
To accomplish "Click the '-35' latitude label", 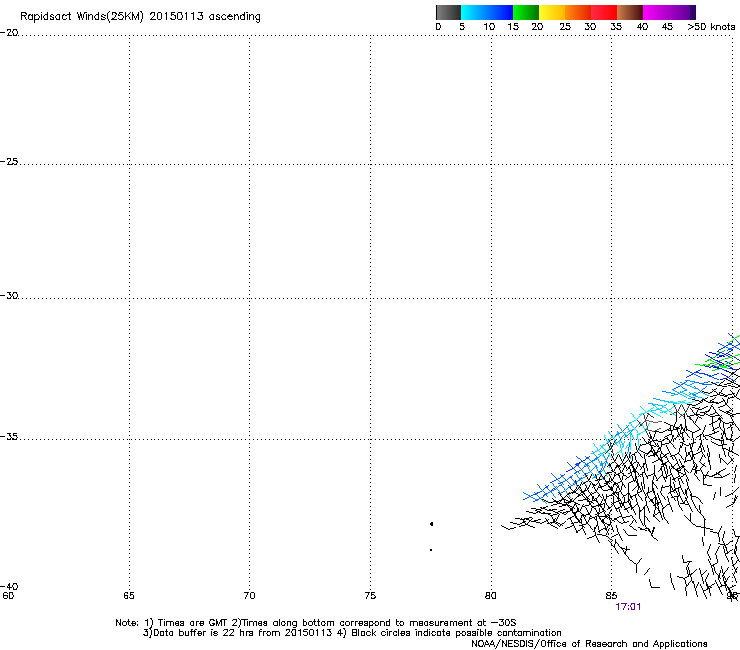I will click(x=9, y=436).
